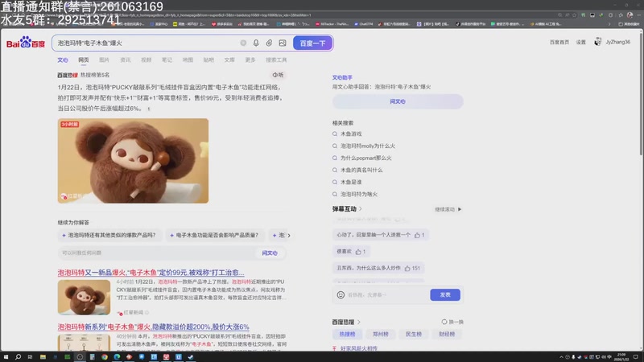This screenshot has height=362, width=644.
Task: Select the 财经榜 tab
Action: 447,334
